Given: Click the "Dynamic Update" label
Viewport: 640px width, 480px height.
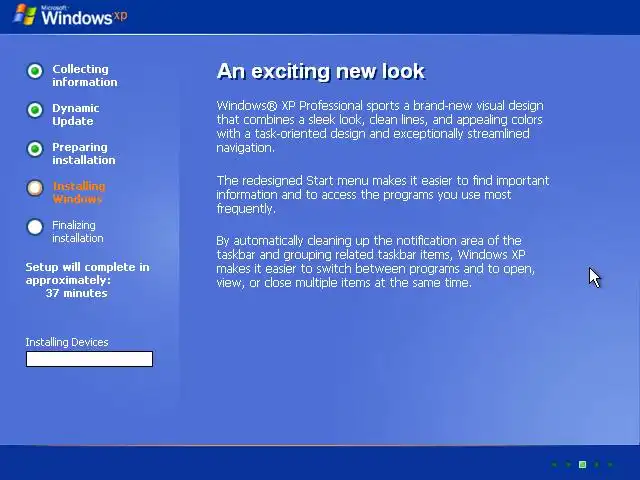Looking at the screenshot, I should [x=76, y=115].
